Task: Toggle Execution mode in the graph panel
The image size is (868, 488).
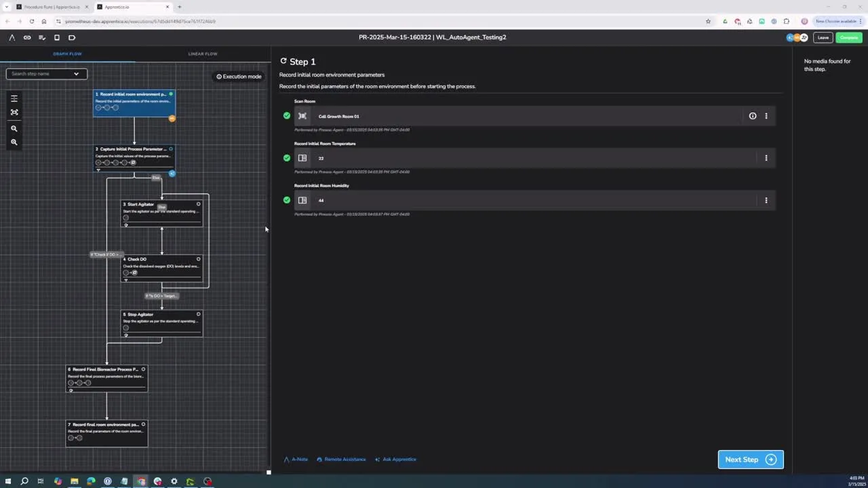Action: click(x=239, y=77)
